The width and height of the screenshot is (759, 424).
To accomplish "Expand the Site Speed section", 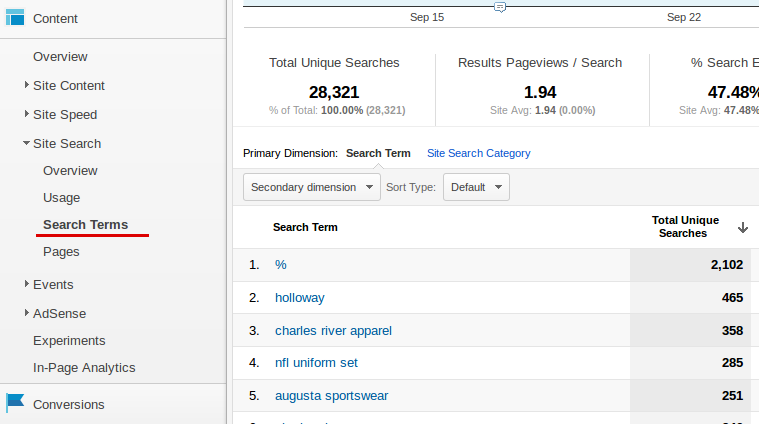I will pos(27,114).
